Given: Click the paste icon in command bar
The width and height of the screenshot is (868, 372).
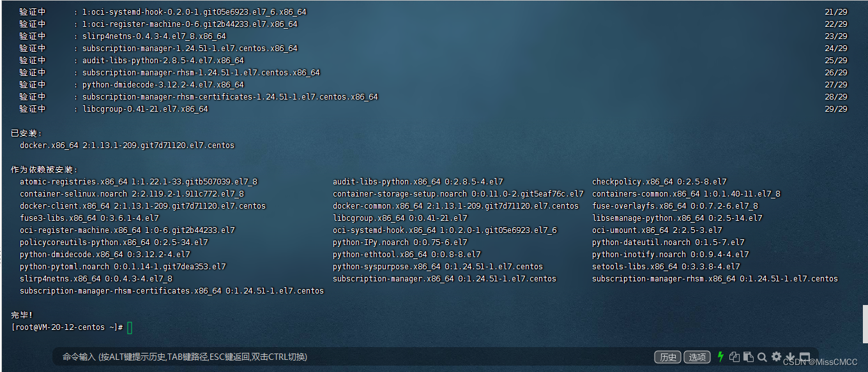Looking at the screenshot, I should click(748, 357).
